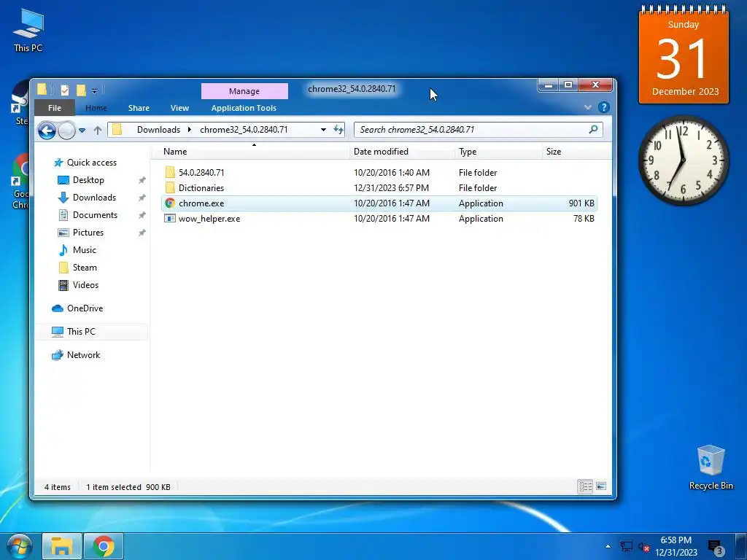The image size is (747, 560).
Task: Click the muted volume tray icon
Action: coord(643,547)
